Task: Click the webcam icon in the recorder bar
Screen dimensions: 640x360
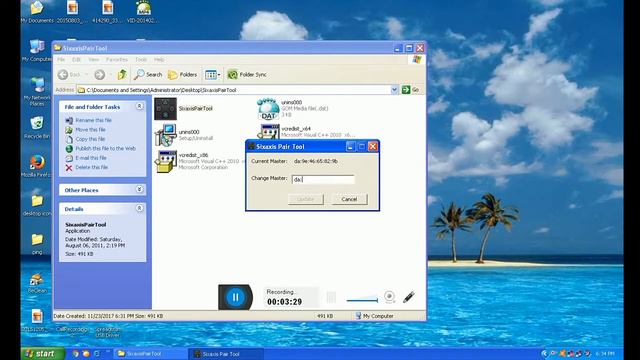Action: (x=389, y=297)
